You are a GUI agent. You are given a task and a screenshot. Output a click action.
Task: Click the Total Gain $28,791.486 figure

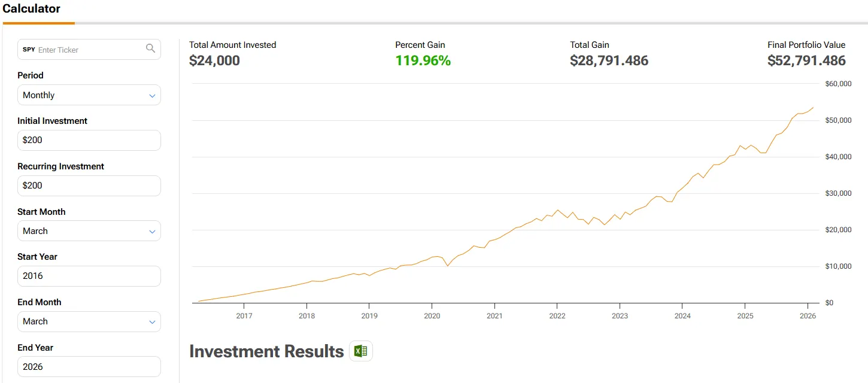(609, 60)
